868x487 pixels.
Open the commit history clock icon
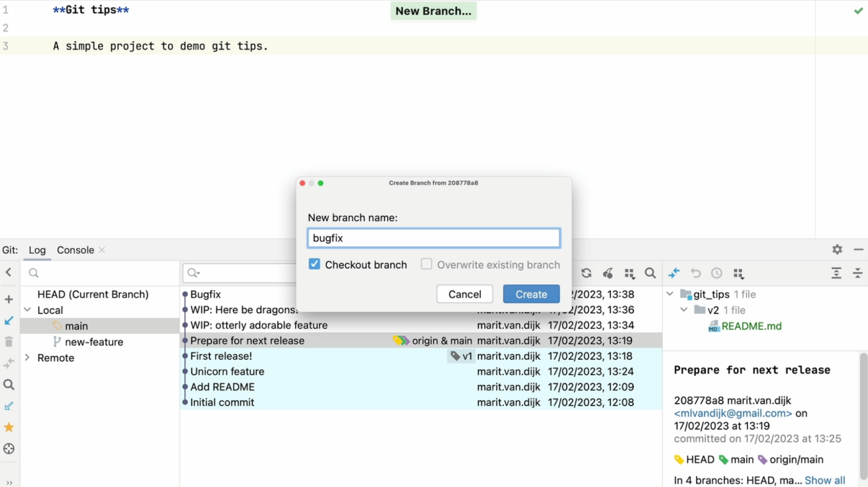pos(717,273)
